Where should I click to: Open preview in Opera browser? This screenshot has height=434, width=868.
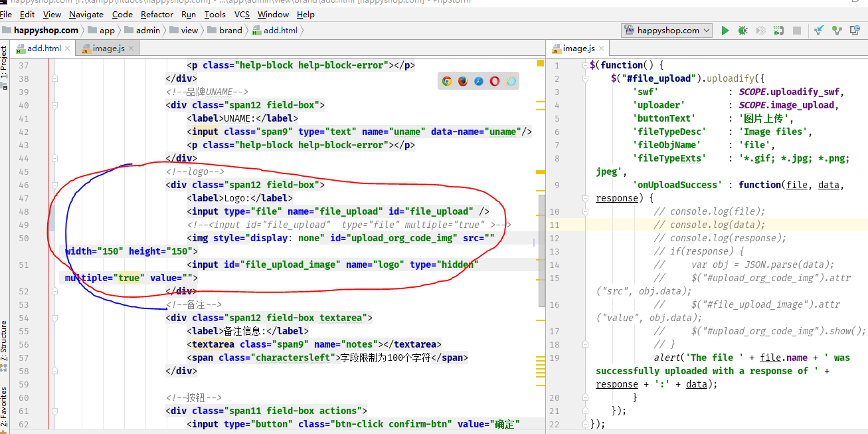[x=495, y=81]
